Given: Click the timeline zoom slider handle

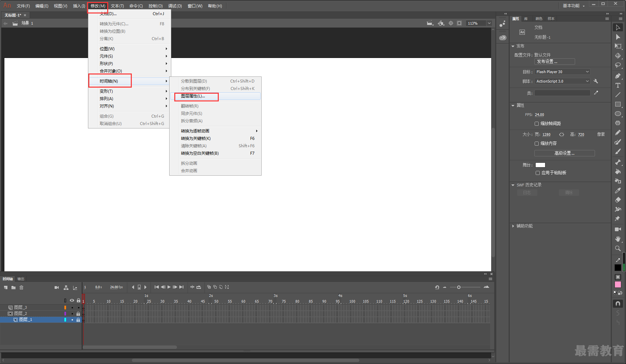Looking at the screenshot, I should click(x=459, y=287).
